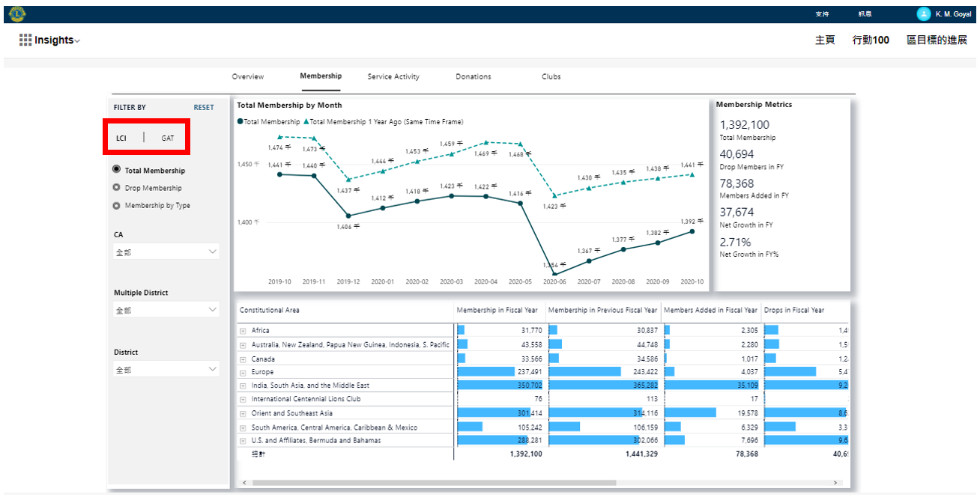This screenshot has width=980, height=503.
Task: Select the Total Membership radio button
Action: (x=116, y=171)
